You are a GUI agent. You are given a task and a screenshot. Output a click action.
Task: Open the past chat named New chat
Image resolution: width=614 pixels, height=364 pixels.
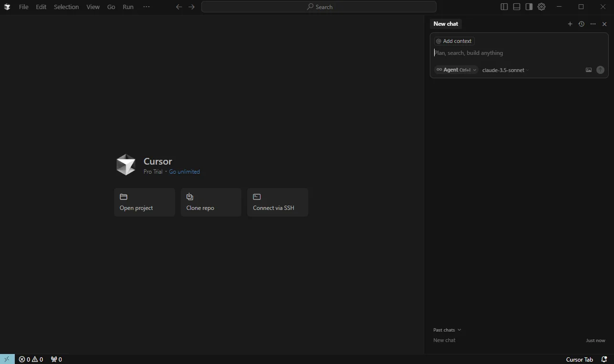(x=444, y=340)
